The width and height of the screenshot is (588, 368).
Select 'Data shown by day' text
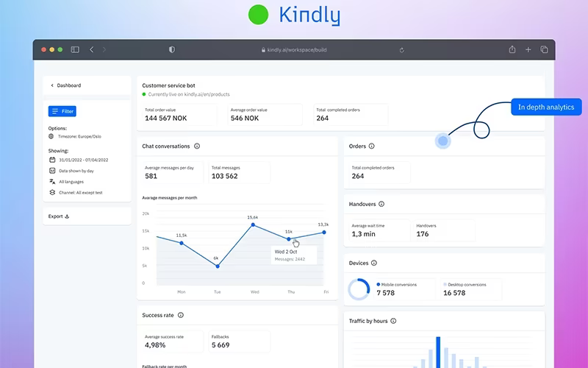76,171
